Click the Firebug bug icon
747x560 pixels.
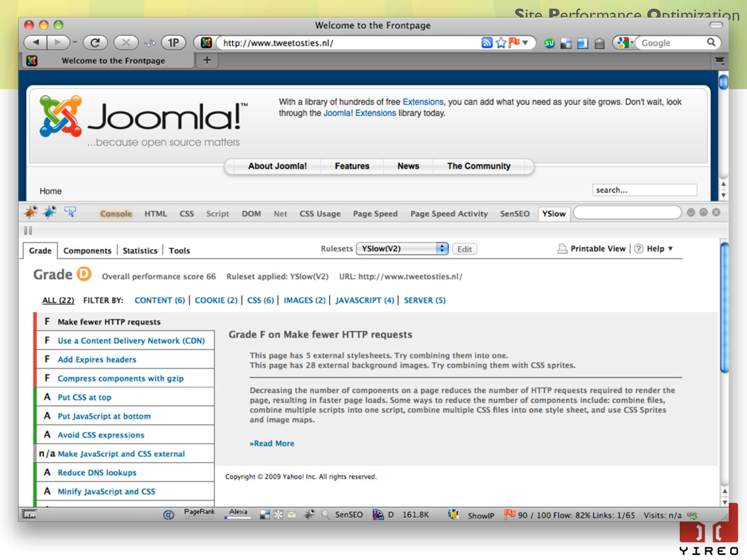tap(31, 212)
